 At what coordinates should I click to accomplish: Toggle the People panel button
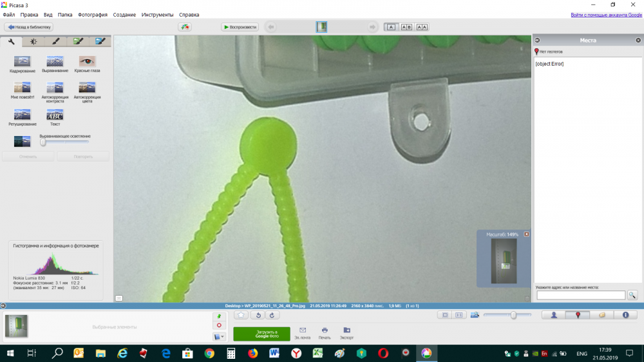[x=553, y=315]
